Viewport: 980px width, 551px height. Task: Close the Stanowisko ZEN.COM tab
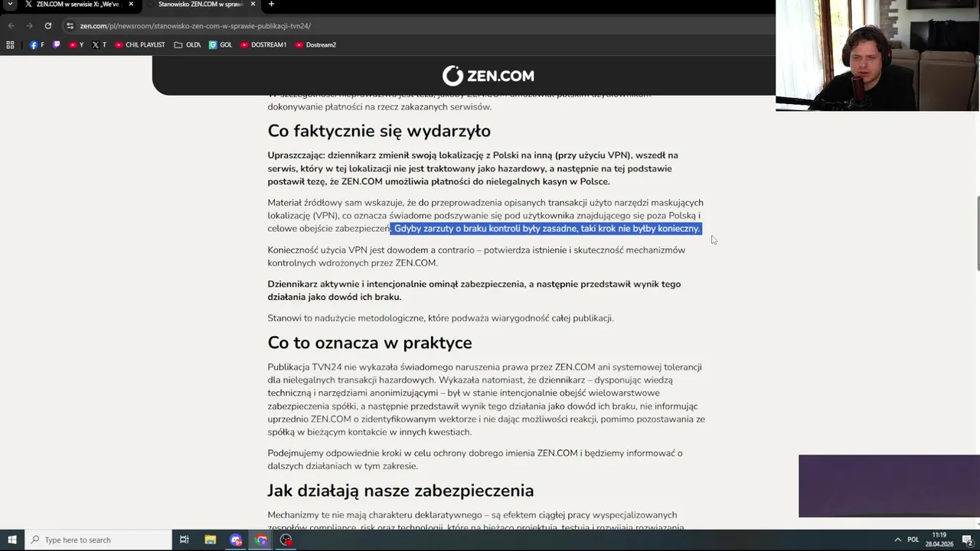[x=254, y=5]
